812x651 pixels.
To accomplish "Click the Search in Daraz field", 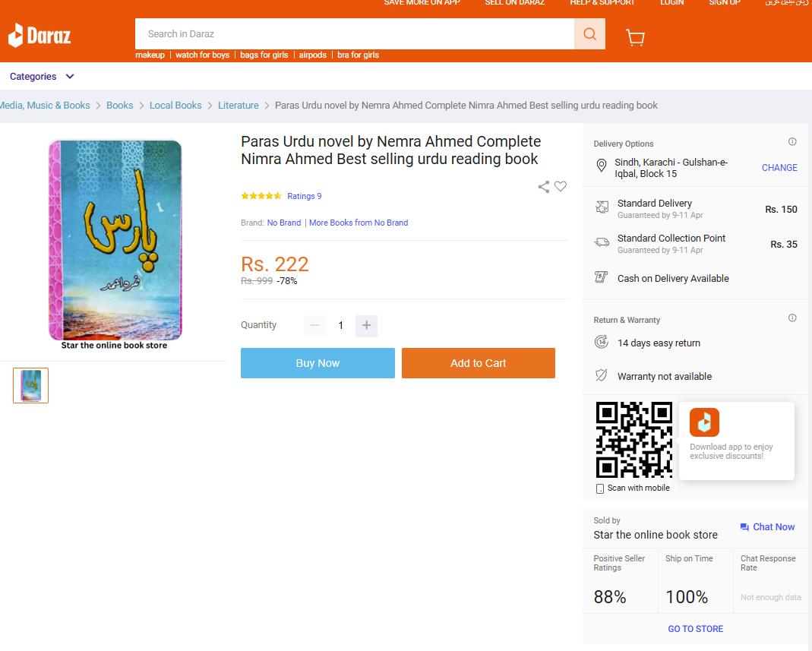I will [x=355, y=34].
